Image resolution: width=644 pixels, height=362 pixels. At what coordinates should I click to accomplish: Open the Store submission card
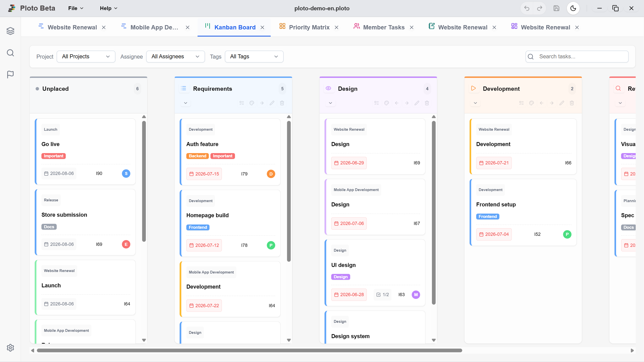pos(85,222)
